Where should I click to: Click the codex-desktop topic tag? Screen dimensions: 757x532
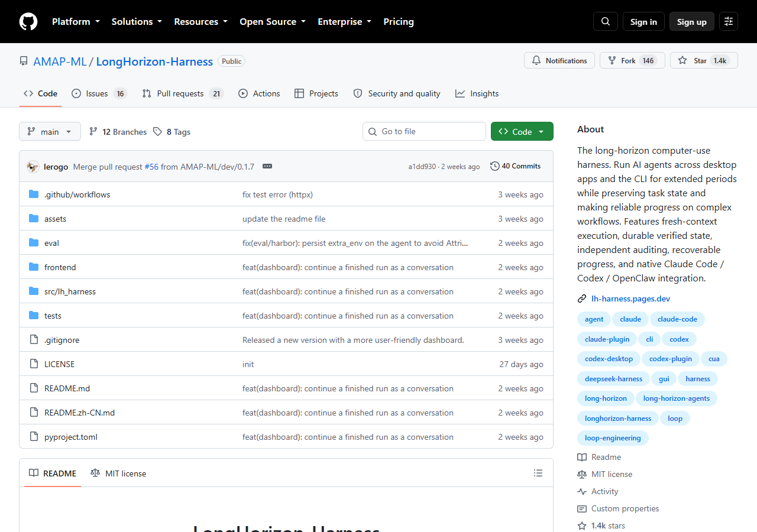[x=609, y=359]
